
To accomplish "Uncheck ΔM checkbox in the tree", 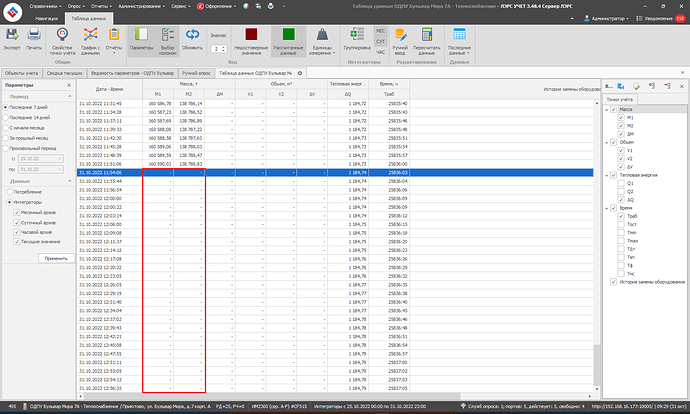I will tap(621, 134).
